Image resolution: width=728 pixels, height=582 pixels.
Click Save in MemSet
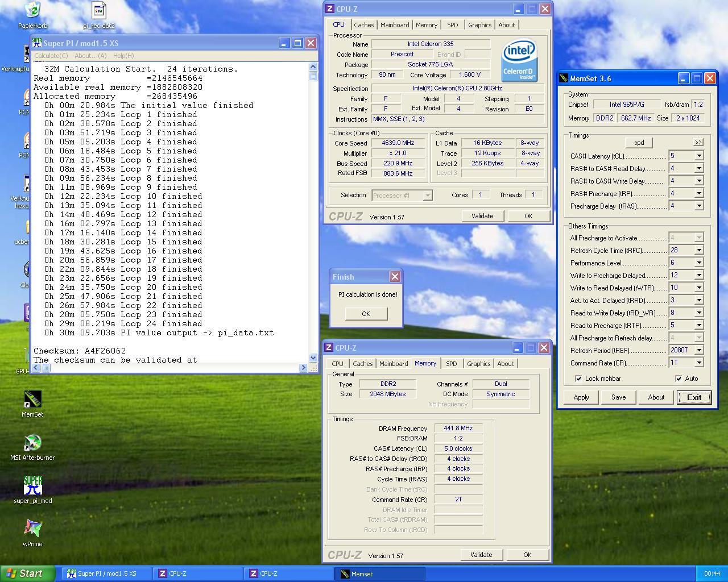[x=619, y=397]
